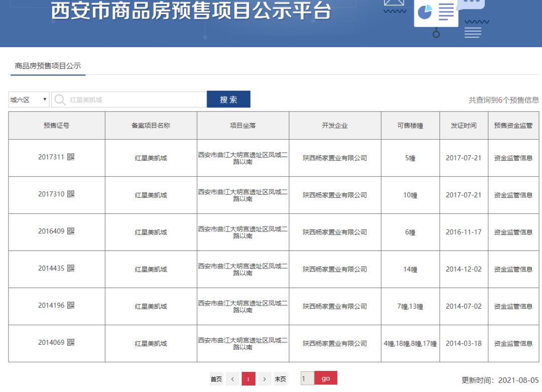Open the 城六区 district dropdown

[29, 100]
